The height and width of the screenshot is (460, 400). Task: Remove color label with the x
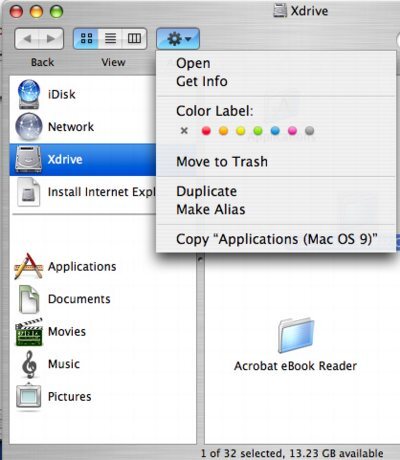click(x=184, y=131)
